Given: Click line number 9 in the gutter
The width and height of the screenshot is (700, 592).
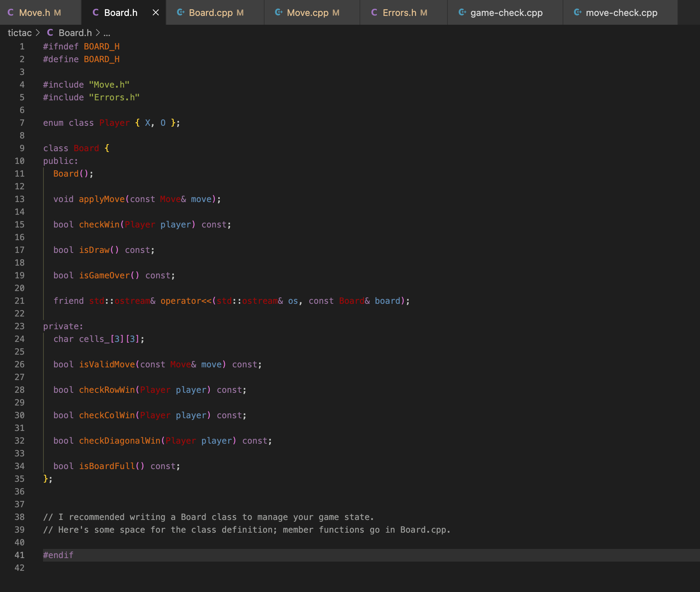Looking at the screenshot, I should (x=22, y=148).
